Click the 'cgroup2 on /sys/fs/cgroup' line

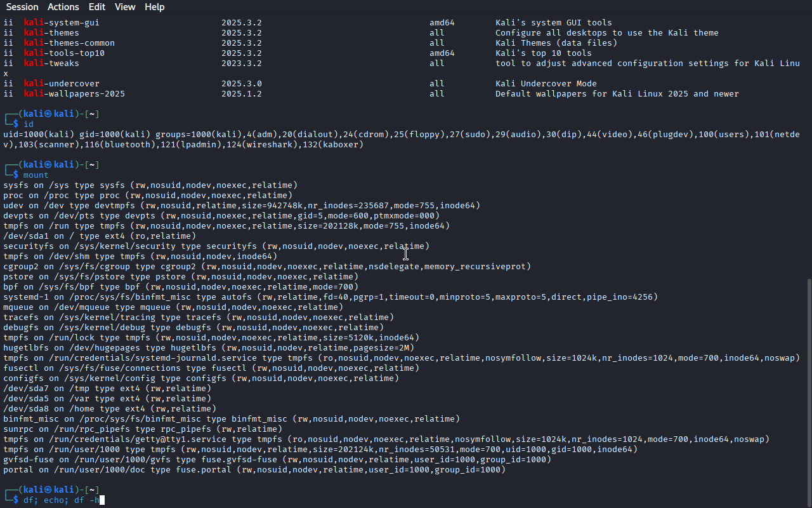267,267
